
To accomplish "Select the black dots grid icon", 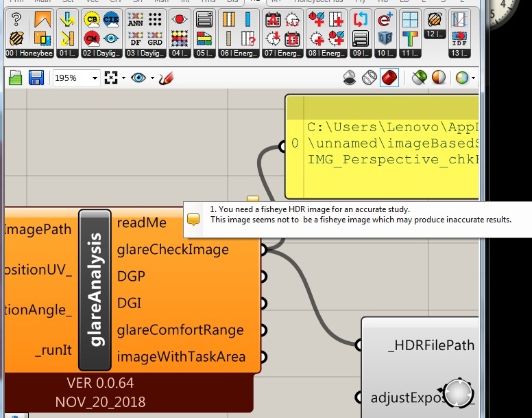I will [x=155, y=19].
